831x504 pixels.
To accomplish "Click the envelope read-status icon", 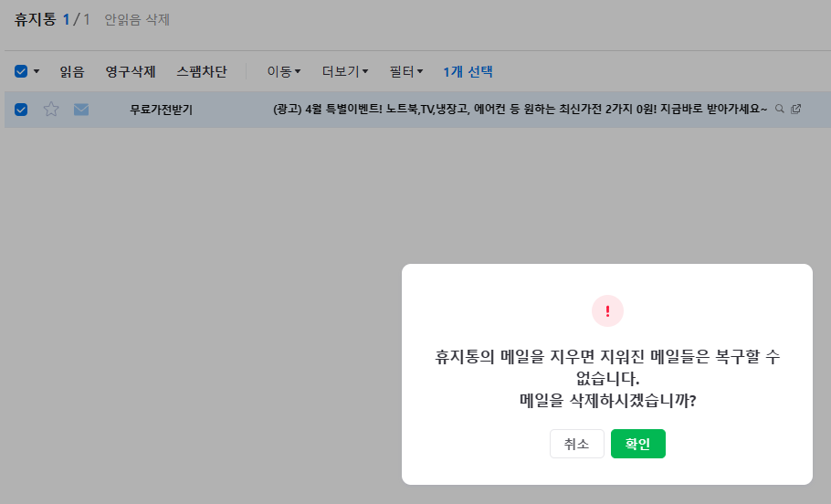I will click(81, 110).
